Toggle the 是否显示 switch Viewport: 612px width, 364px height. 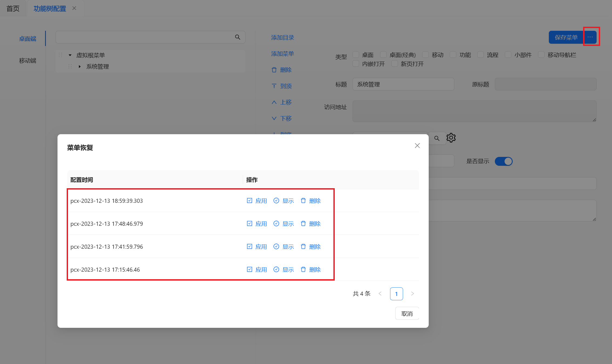click(504, 161)
